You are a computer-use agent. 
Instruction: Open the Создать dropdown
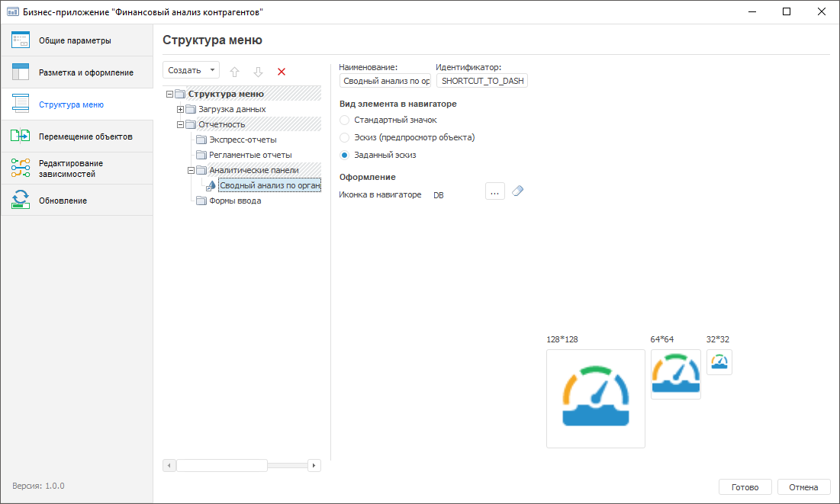[x=191, y=70]
